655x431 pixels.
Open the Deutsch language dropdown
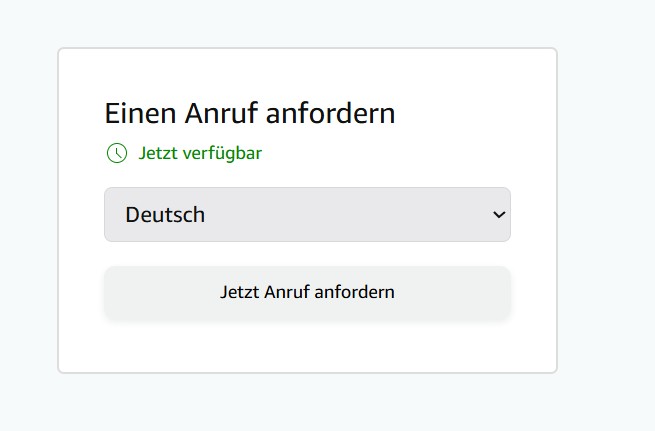coord(307,215)
